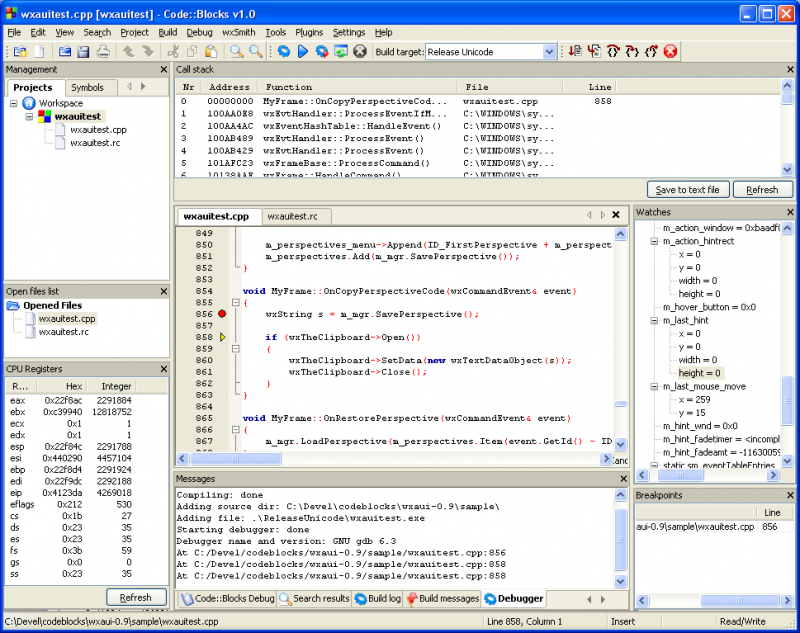Run the program with the blue play icon

[303, 51]
